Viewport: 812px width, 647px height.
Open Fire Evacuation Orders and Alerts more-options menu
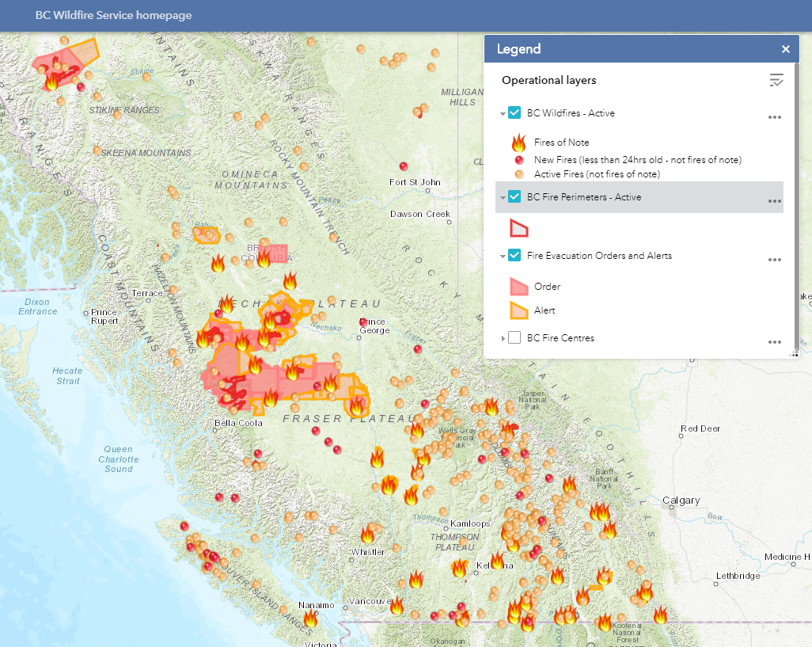click(x=775, y=260)
